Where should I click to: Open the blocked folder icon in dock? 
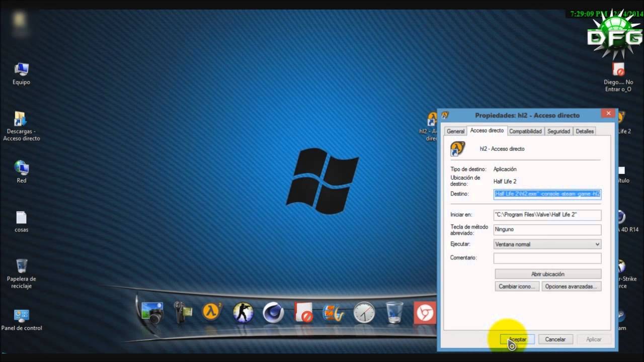pos(303,313)
